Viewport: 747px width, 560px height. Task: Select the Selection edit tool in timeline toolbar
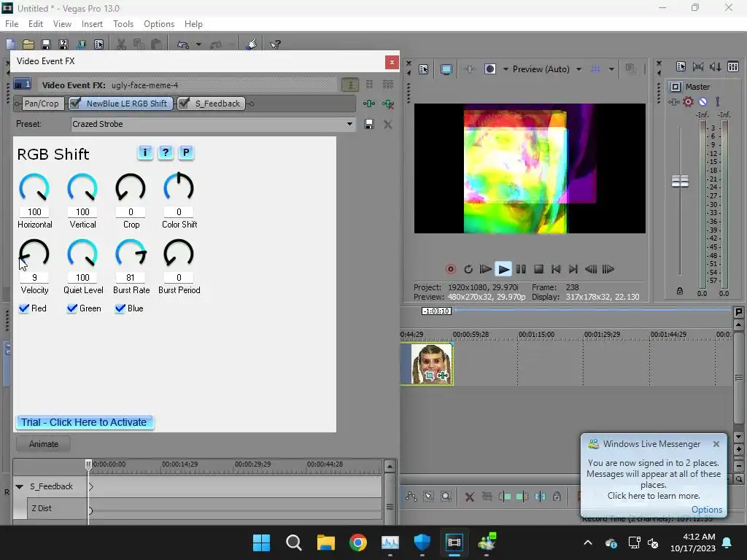point(428,497)
